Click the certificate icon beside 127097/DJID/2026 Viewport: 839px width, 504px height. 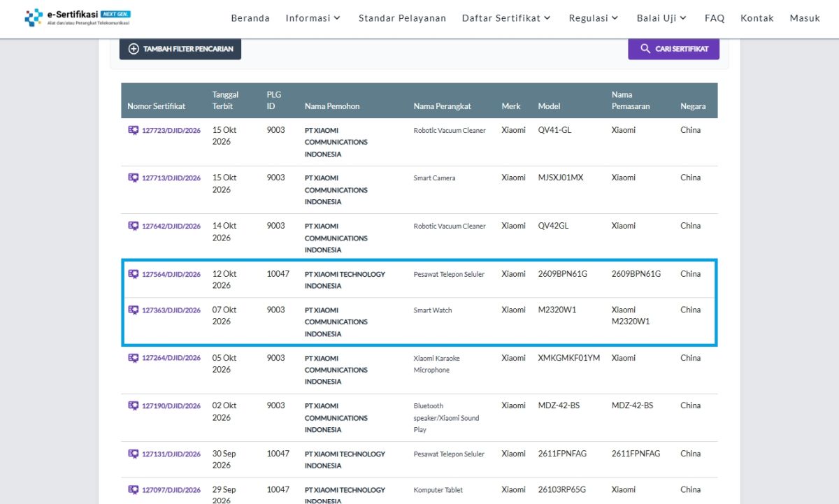[134, 490]
